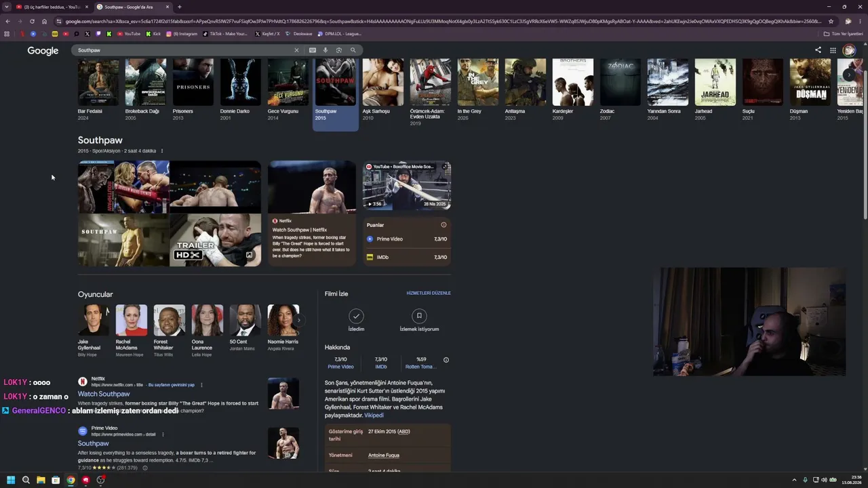Image resolution: width=868 pixels, height=488 pixels.
Task: Open the YouTube text bookmark
Action: [129, 34]
